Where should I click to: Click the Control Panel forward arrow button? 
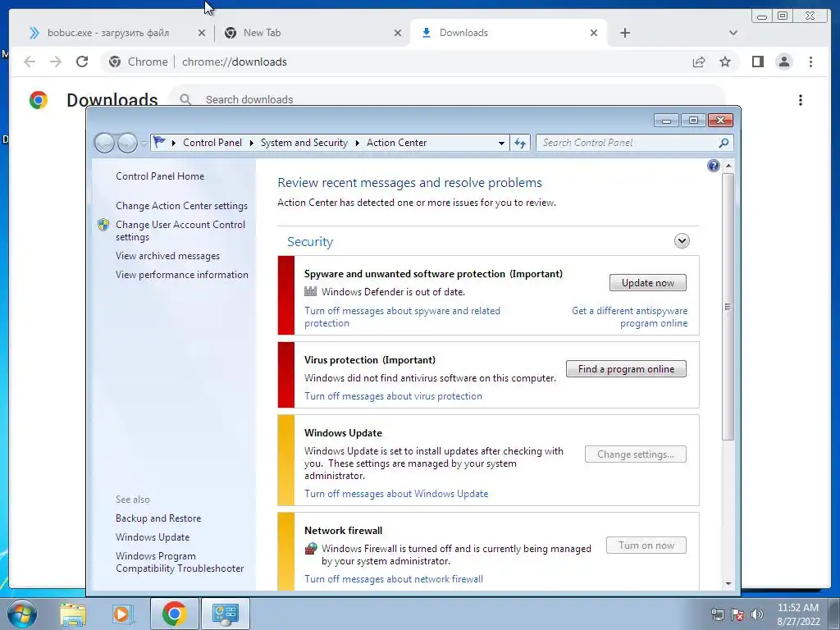127,143
